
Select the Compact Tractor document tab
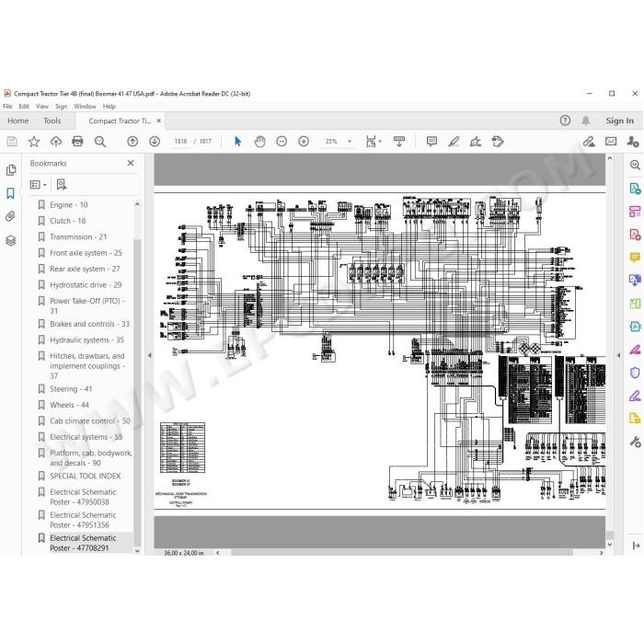[120, 121]
